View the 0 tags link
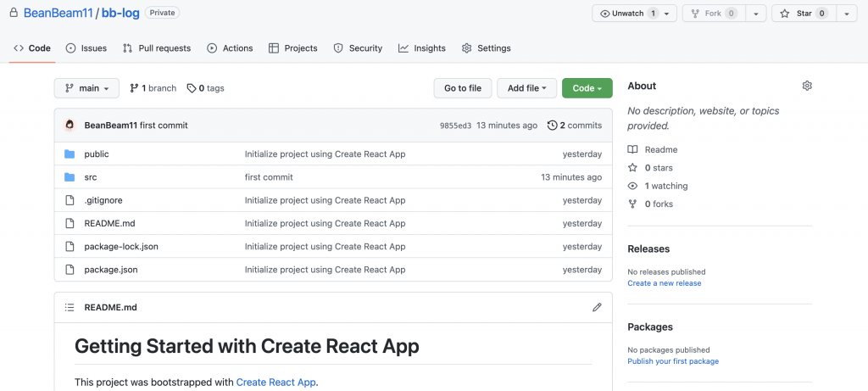This screenshot has width=868, height=391. [206, 88]
